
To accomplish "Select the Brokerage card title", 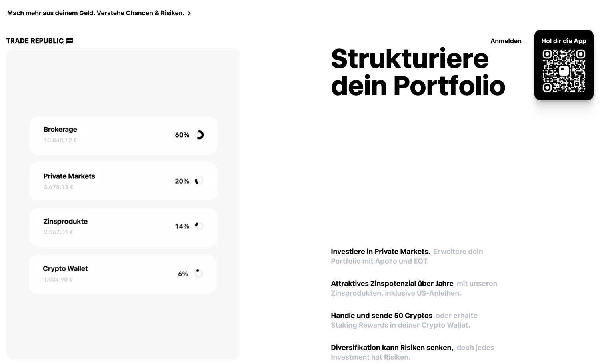I will (60, 129).
